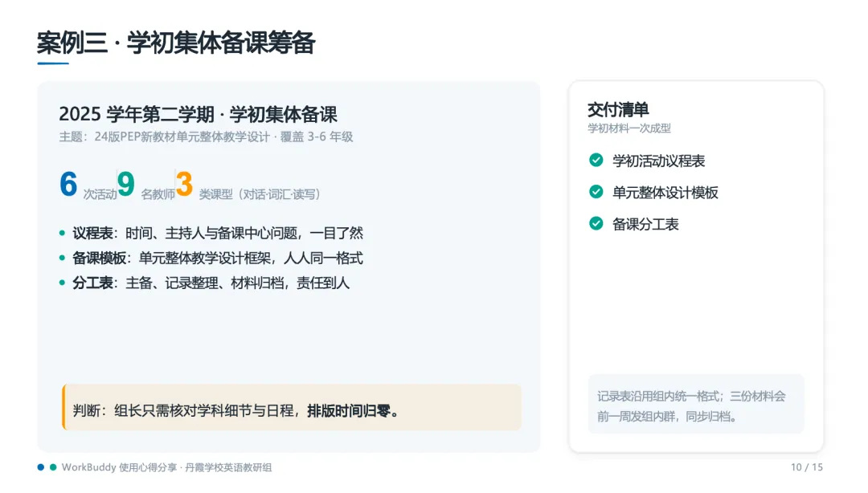Click the green checkmark beside 单元整体设计模板
The height and width of the screenshot is (493, 868).
tap(596, 192)
